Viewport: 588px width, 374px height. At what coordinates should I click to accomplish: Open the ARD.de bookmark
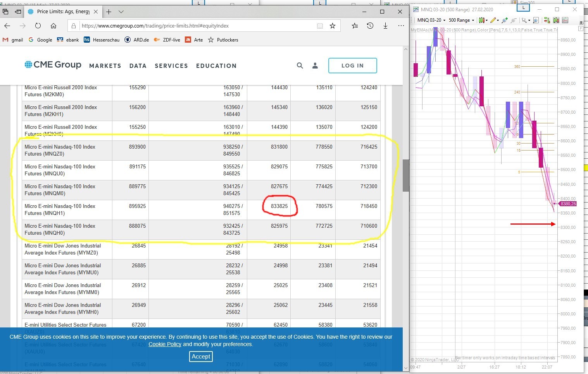point(136,40)
